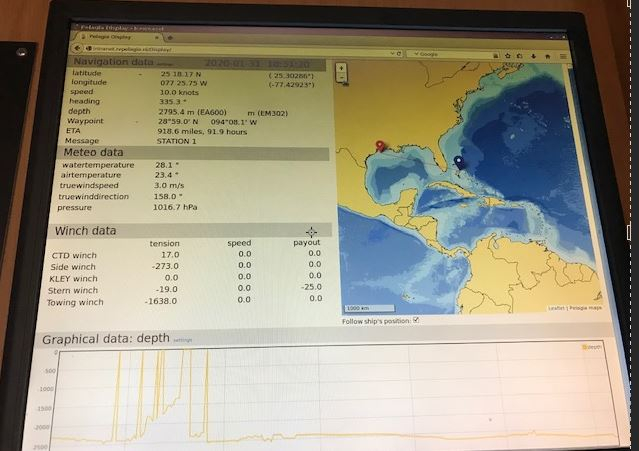This screenshot has height=451, width=639.
Task: Select the Pelagia Display browser tab
Action: [108, 38]
